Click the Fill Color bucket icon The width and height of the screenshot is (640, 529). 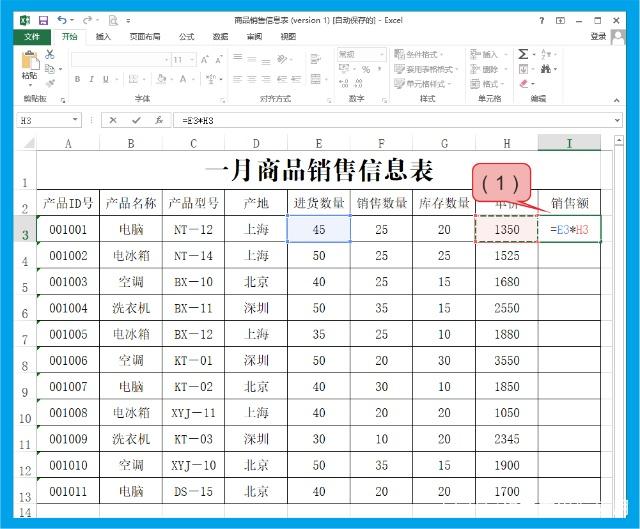click(x=161, y=79)
